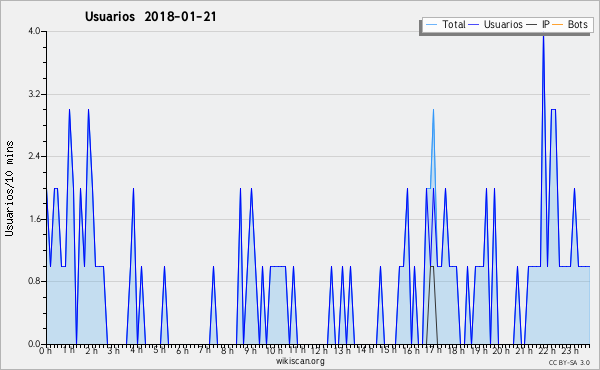Click the orange Bots legend line
Screen dimensions: 600x370
pos(558,25)
